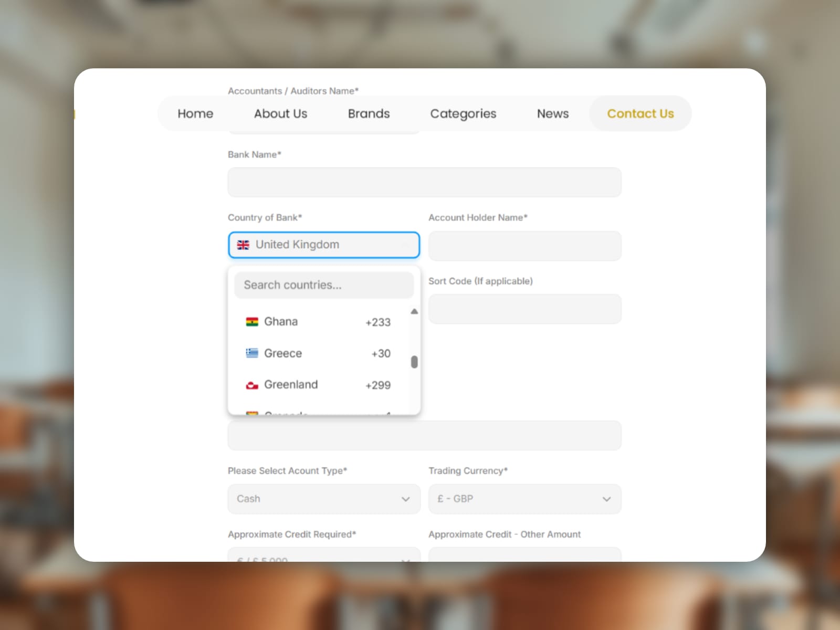Click the +299 dialing code
This screenshot has width=840, height=630.
click(378, 385)
